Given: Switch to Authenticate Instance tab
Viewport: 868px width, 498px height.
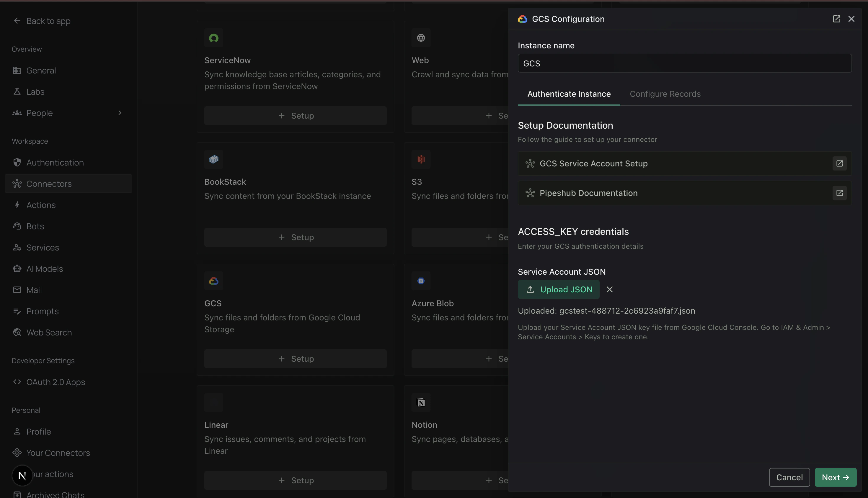Looking at the screenshot, I should coord(569,94).
